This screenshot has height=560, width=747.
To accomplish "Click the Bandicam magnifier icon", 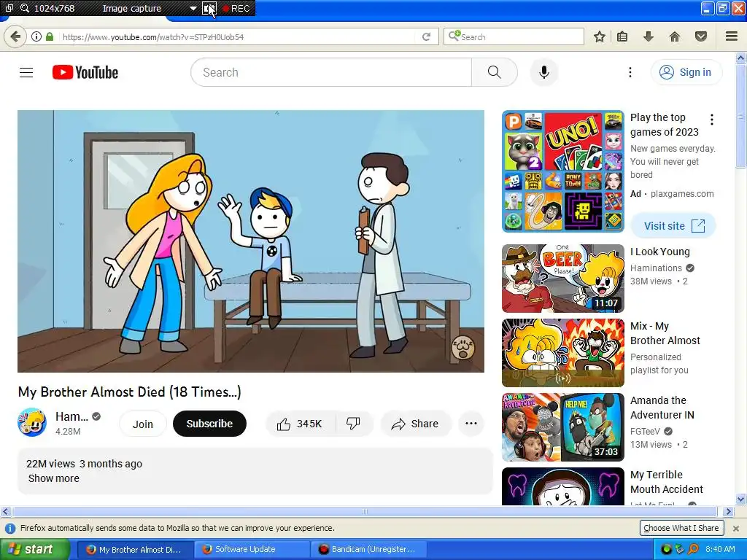I will click(x=25, y=8).
